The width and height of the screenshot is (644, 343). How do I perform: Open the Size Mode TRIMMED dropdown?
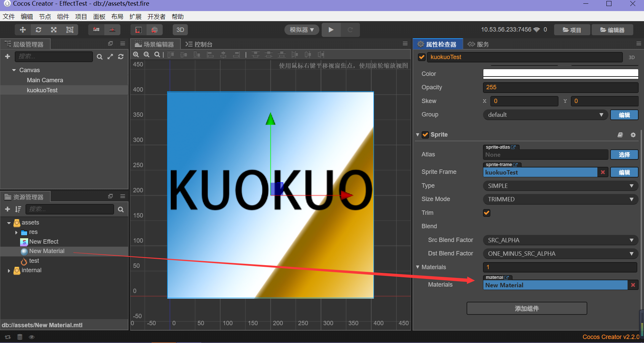point(560,199)
